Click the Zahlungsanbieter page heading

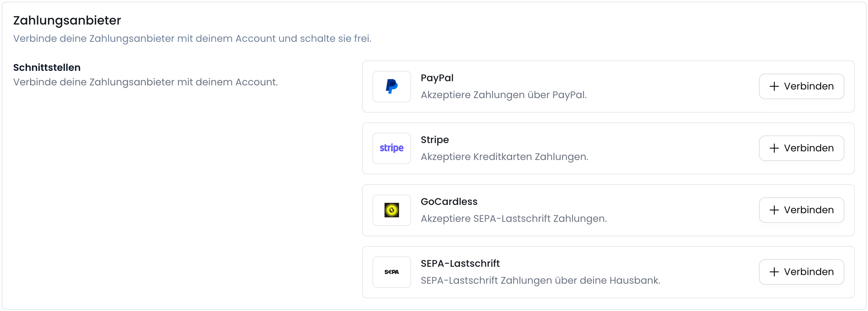(67, 21)
